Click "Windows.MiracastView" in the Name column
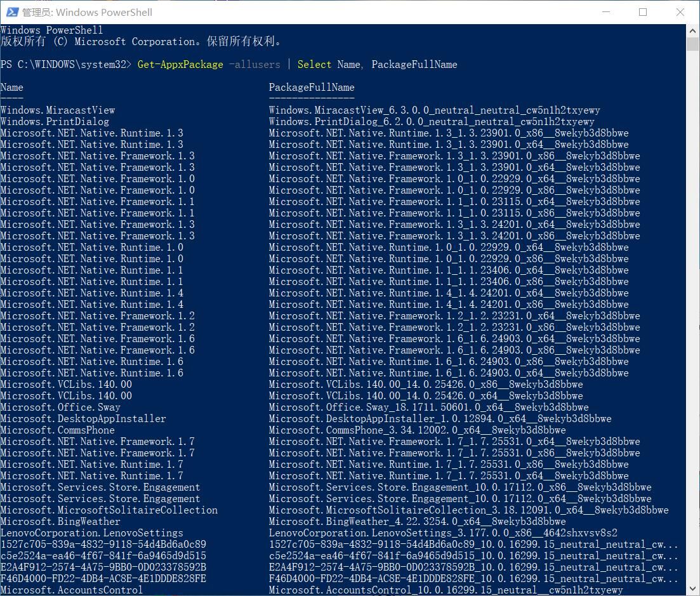 click(58, 110)
